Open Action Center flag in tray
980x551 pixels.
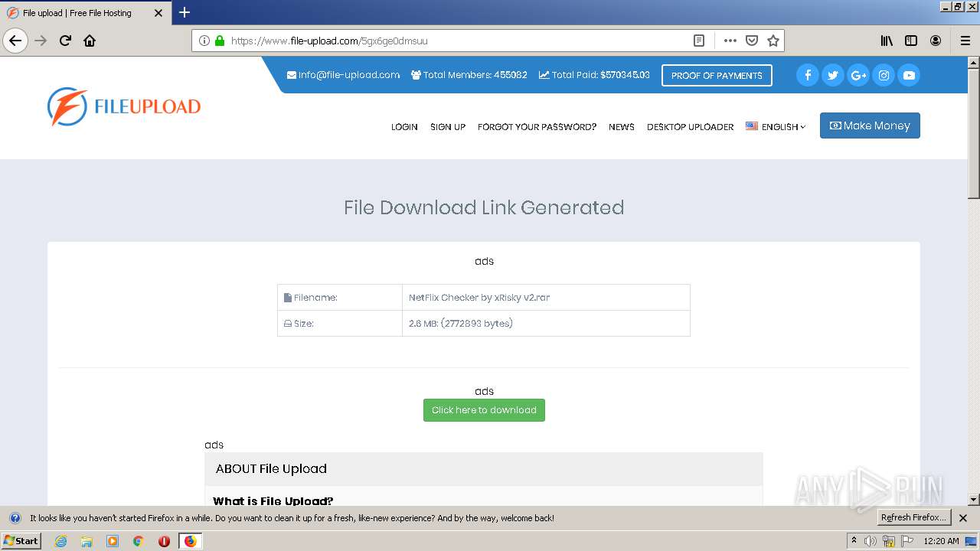point(907,541)
